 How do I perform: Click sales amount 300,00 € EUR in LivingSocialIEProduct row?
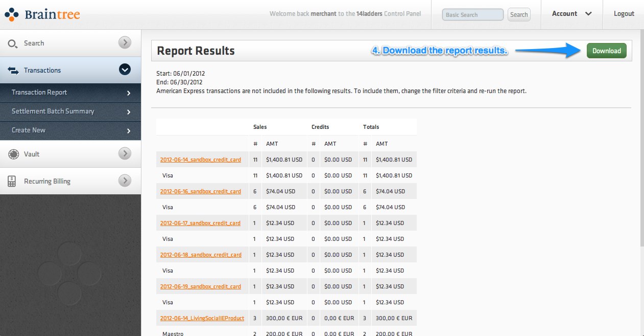pos(284,318)
